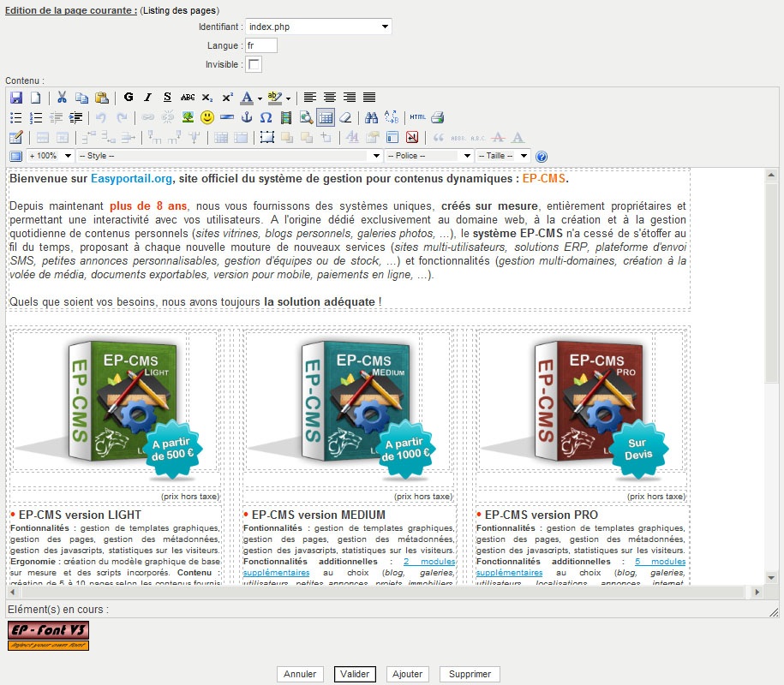Viewport: 784px width, 685px height.
Task: Open the Identifiant index.php dropdown
Action: 318,27
